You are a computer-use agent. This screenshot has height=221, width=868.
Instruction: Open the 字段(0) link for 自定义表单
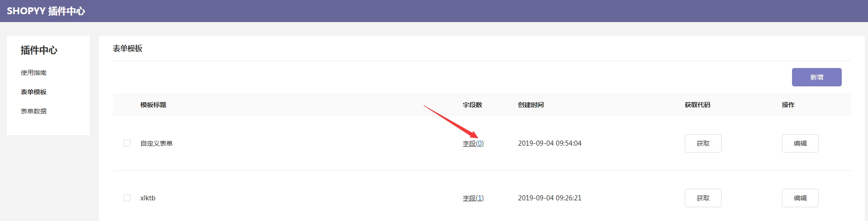tap(473, 143)
